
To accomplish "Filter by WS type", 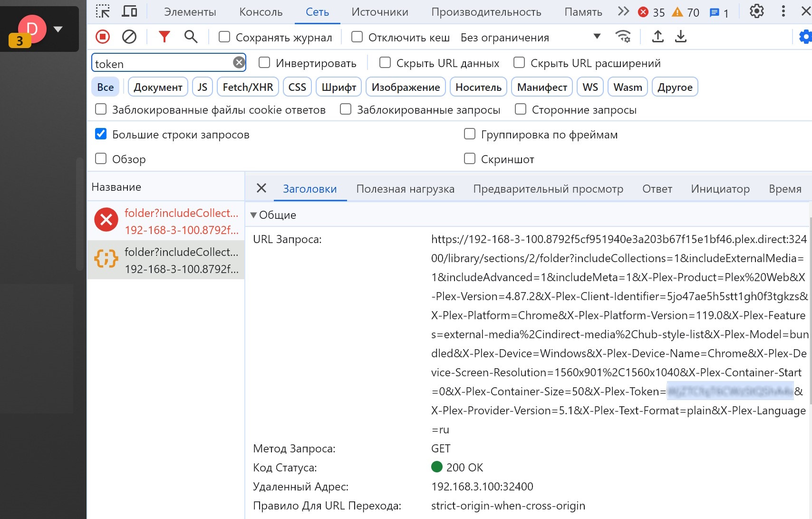I will click(590, 87).
